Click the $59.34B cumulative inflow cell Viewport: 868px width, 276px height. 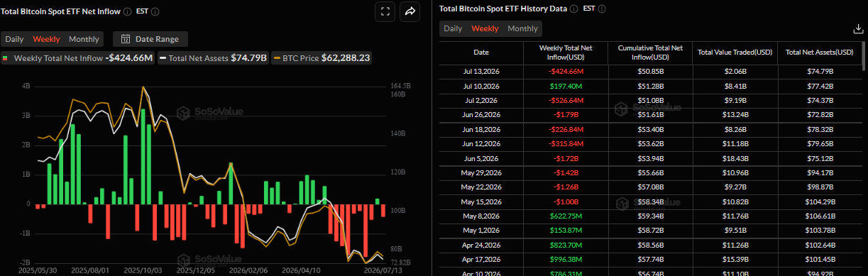click(x=650, y=216)
